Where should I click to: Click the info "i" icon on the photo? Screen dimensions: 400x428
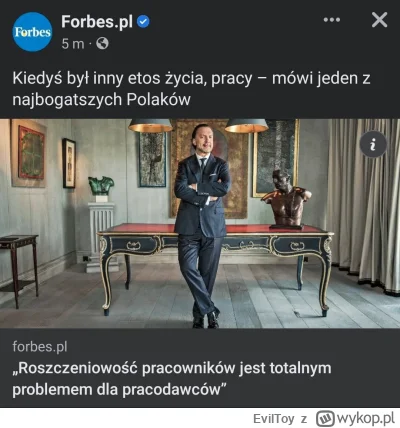coord(373,145)
